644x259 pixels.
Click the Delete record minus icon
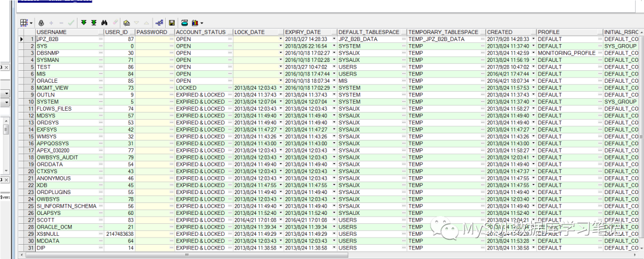[61, 23]
